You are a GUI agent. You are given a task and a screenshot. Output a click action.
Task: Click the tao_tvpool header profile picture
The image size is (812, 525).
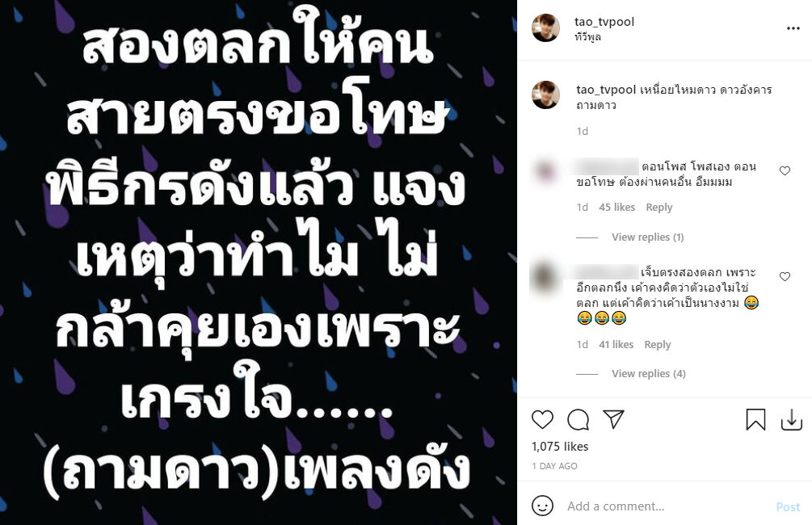click(x=546, y=28)
